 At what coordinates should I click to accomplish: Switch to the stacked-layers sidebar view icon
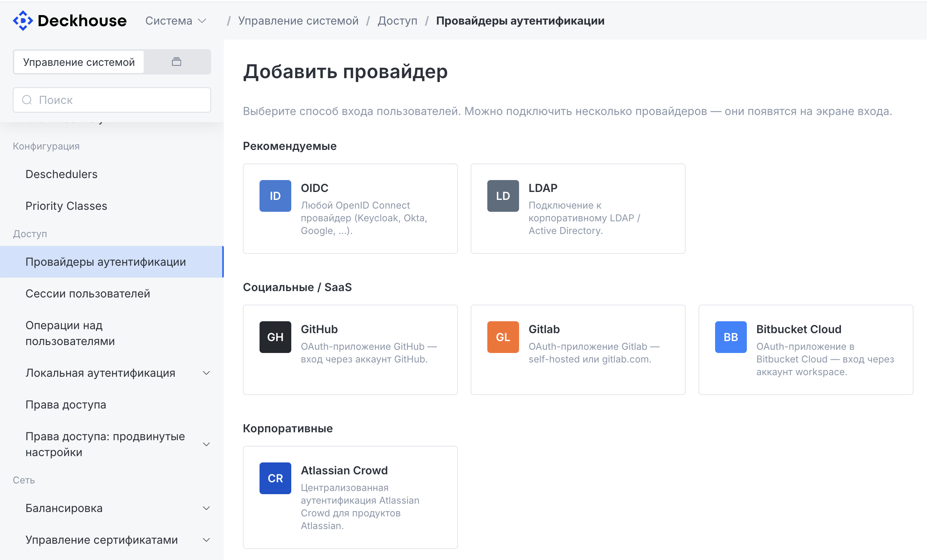tap(177, 62)
